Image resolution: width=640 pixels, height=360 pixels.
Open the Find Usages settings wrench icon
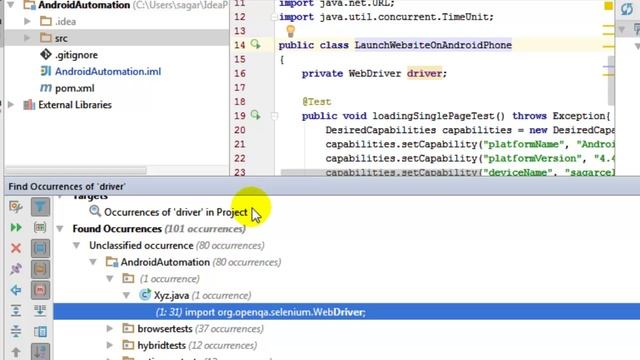16,207
